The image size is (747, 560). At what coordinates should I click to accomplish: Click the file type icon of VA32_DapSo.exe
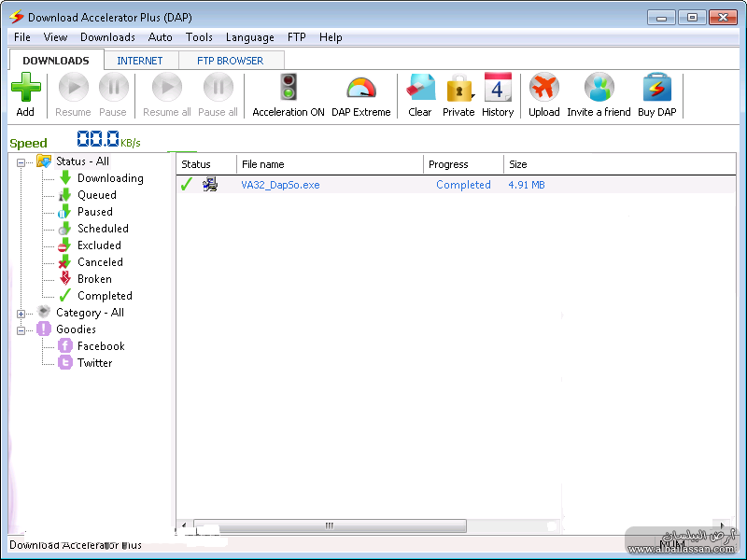210,184
